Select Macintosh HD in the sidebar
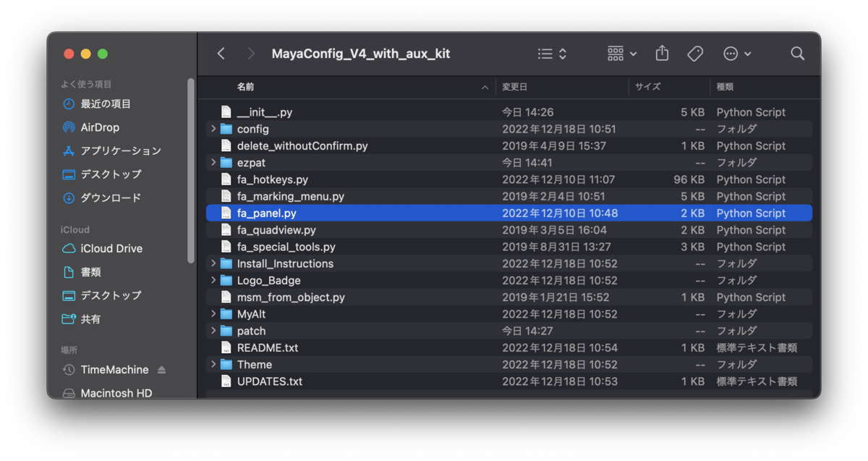Screen dimensions: 868x461 tap(107, 394)
